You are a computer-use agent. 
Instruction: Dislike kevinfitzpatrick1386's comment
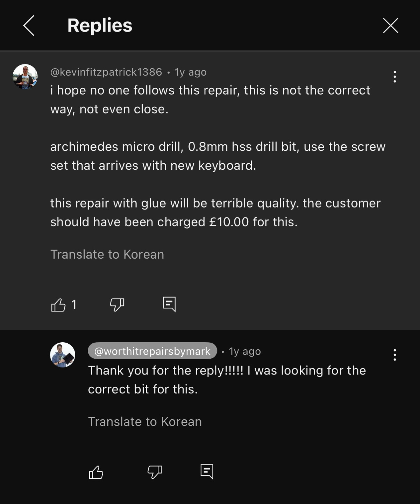coord(117,305)
